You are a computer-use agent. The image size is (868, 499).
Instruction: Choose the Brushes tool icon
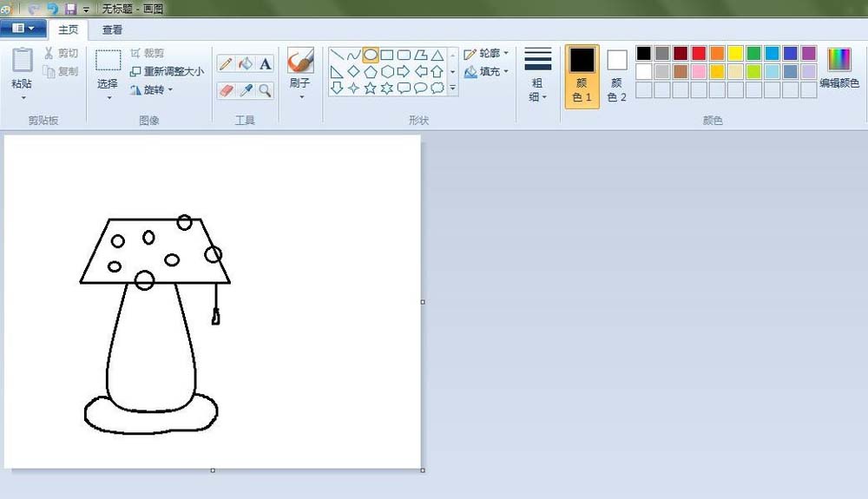(x=300, y=60)
